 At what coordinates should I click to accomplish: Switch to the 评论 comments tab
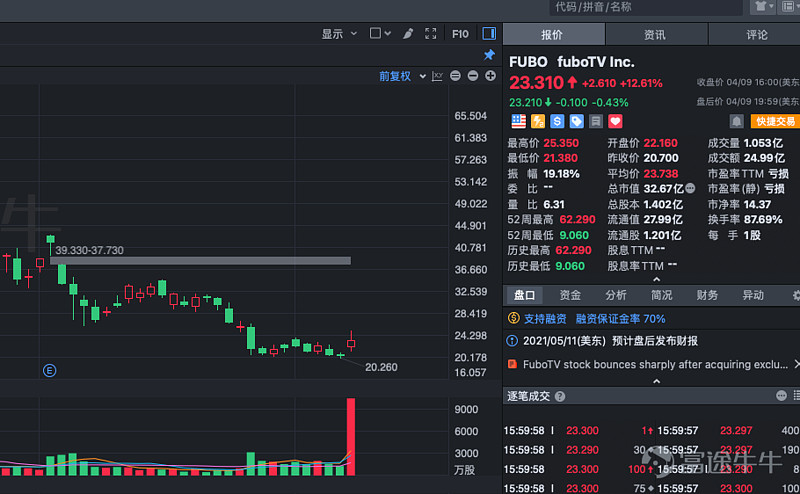(755, 35)
